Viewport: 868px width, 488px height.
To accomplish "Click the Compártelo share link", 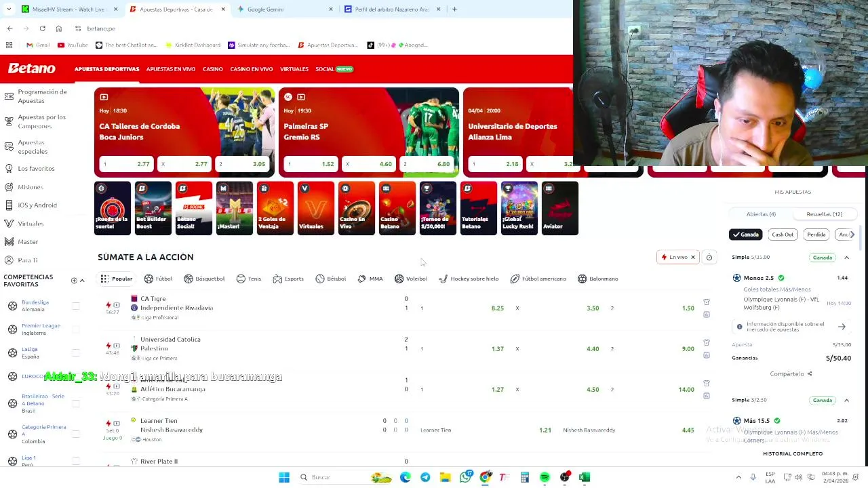I will (791, 373).
